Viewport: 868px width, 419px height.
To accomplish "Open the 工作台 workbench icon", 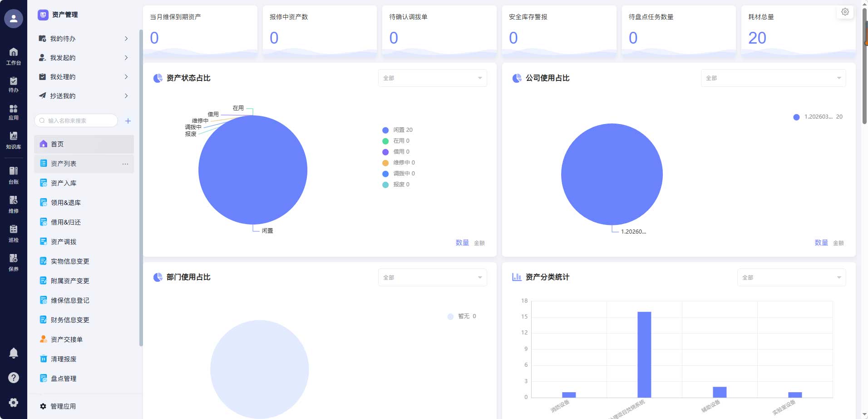I will tap(14, 56).
